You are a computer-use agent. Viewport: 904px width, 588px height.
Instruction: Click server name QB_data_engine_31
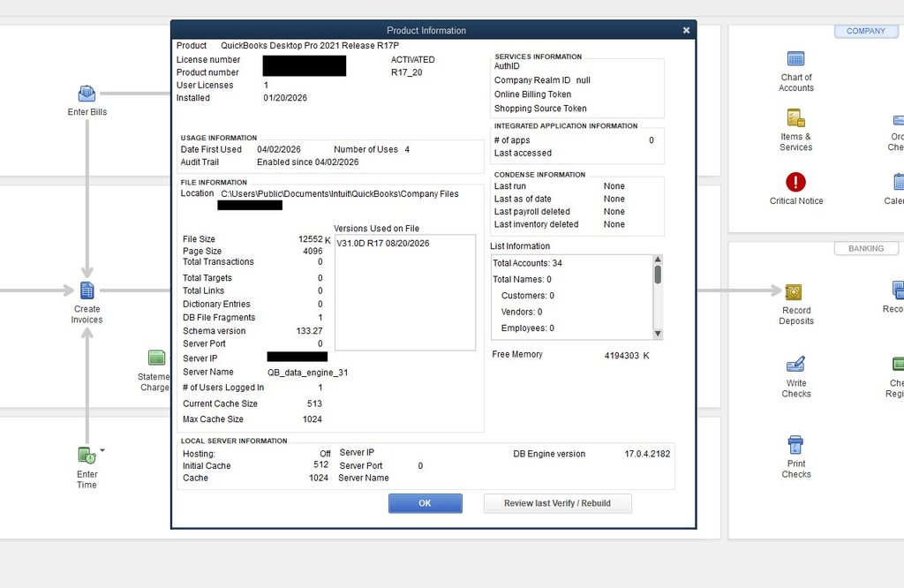tap(307, 373)
